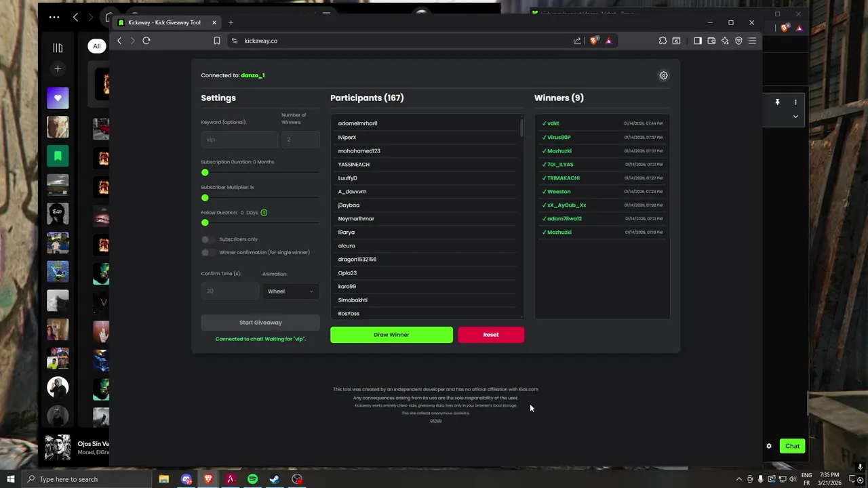
Task: Select participant YASSINEACH
Action: pos(426,164)
